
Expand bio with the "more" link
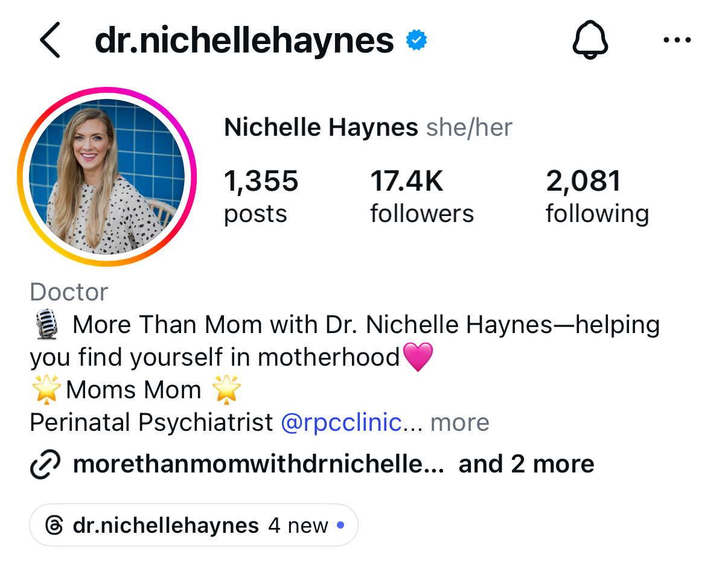[x=459, y=423]
